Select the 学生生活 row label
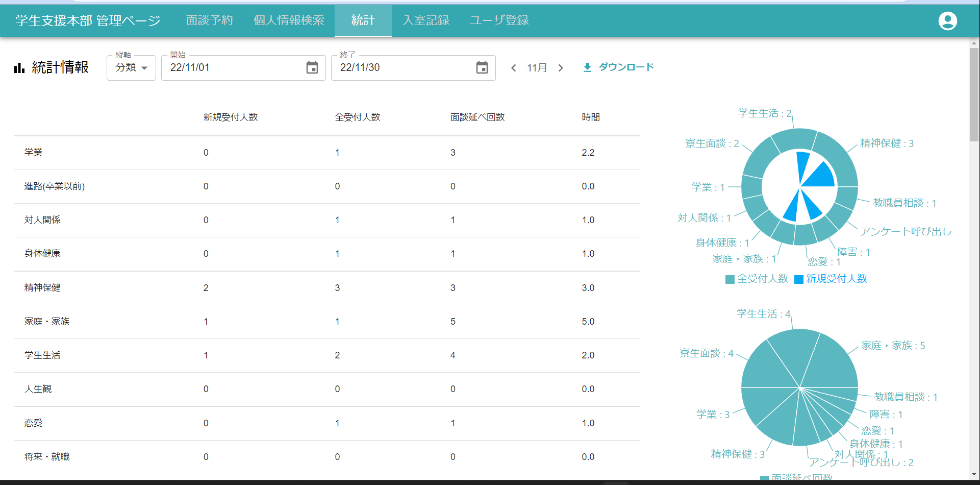Screen dimensions: 980x485 pos(42,355)
